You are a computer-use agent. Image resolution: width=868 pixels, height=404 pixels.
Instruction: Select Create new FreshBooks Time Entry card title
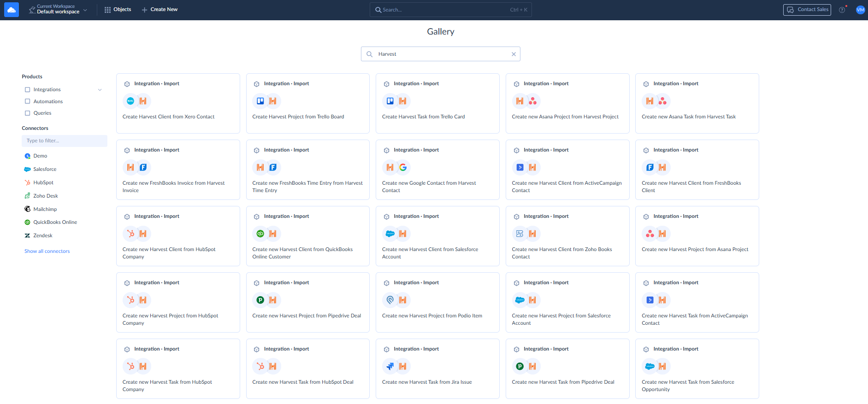point(307,187)
